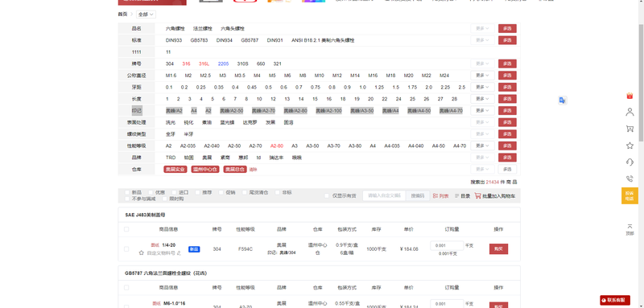The image size is (644, 308).
Task: Click back-to-top arrow icon labeled 顶部
Action: click(x=630, y=229)
